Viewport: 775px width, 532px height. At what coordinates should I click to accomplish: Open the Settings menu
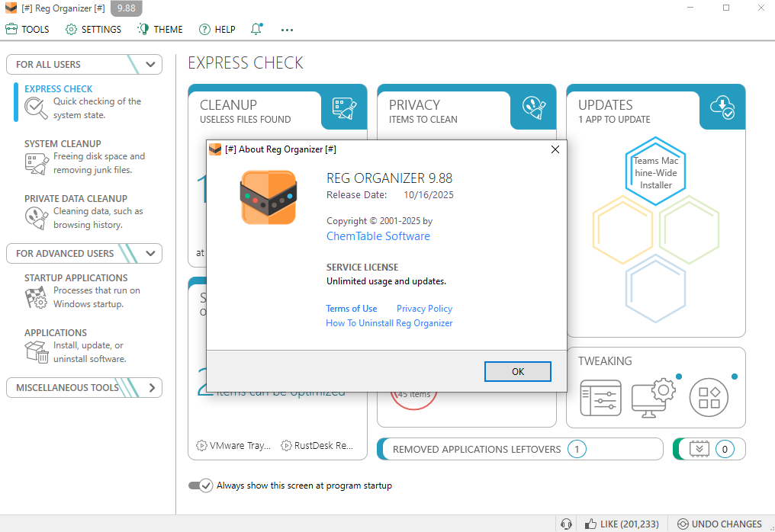[x=93, y=30]
